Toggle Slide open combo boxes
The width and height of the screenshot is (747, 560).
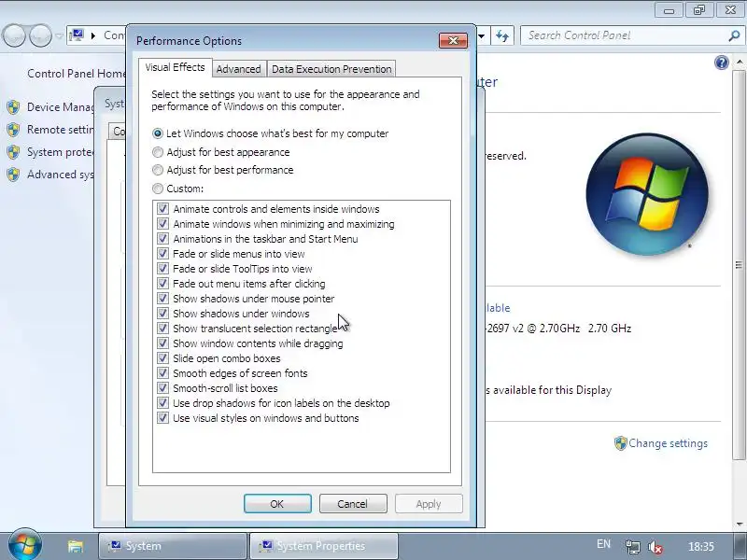pos(162,358)
